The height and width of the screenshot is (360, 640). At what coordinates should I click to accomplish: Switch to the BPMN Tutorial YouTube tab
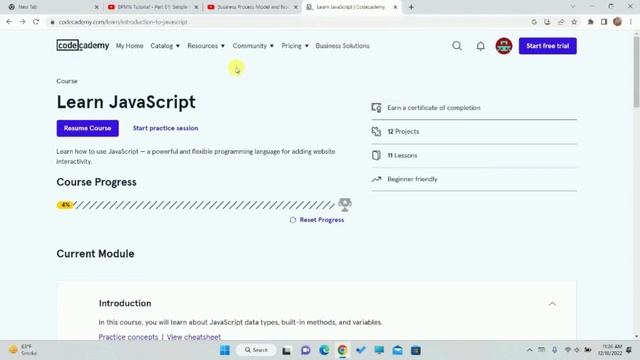click(x=151, y=7)
